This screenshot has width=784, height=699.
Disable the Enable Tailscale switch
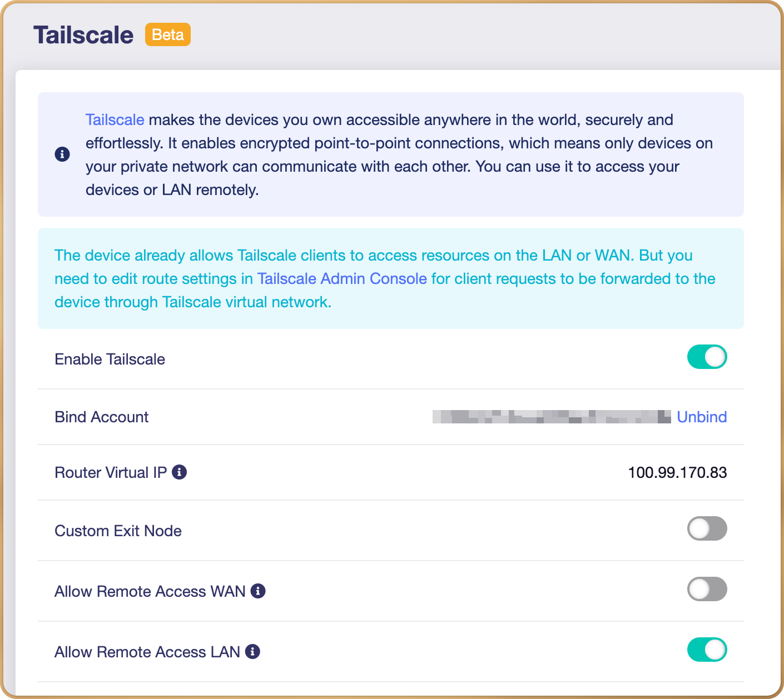click(x=707, y=357)
